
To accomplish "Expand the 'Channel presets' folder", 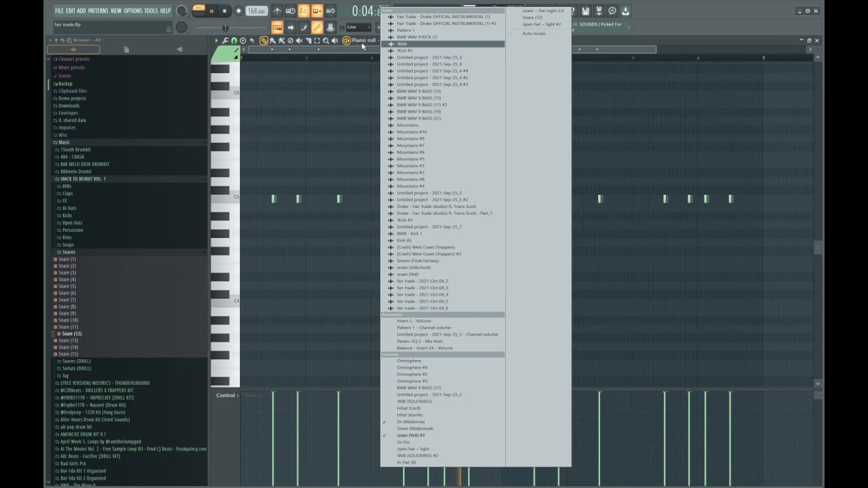I will pyautogui.click(x=72, y=60).
